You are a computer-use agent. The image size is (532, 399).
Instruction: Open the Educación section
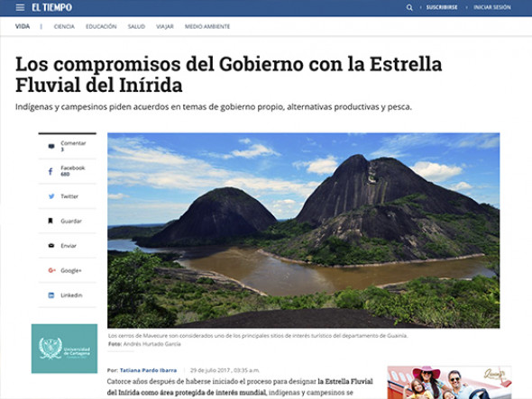tap(101, 26)
